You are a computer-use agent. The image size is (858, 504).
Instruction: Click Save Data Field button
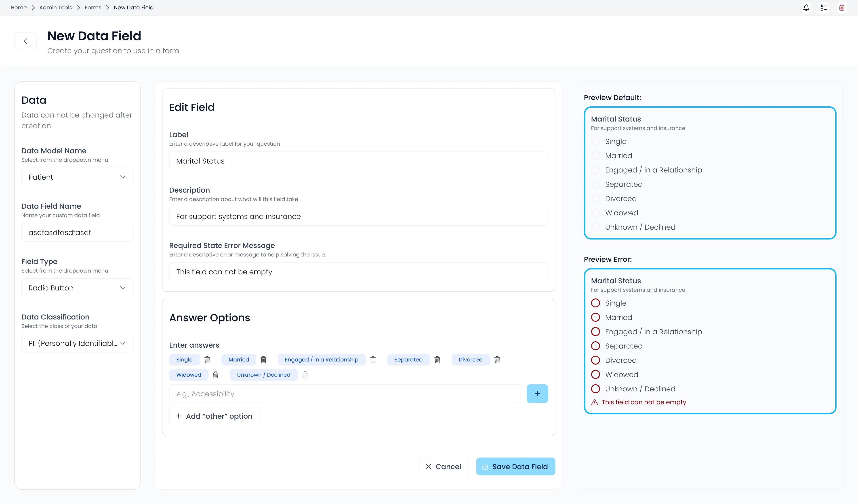point(515,466)
